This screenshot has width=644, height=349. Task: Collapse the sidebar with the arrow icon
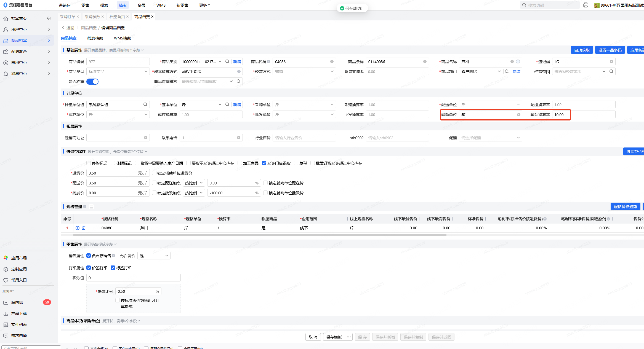[x=49, y=18]
